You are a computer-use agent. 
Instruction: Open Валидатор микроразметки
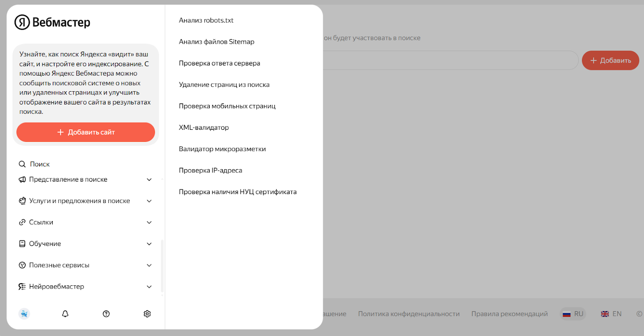[222, 149]
